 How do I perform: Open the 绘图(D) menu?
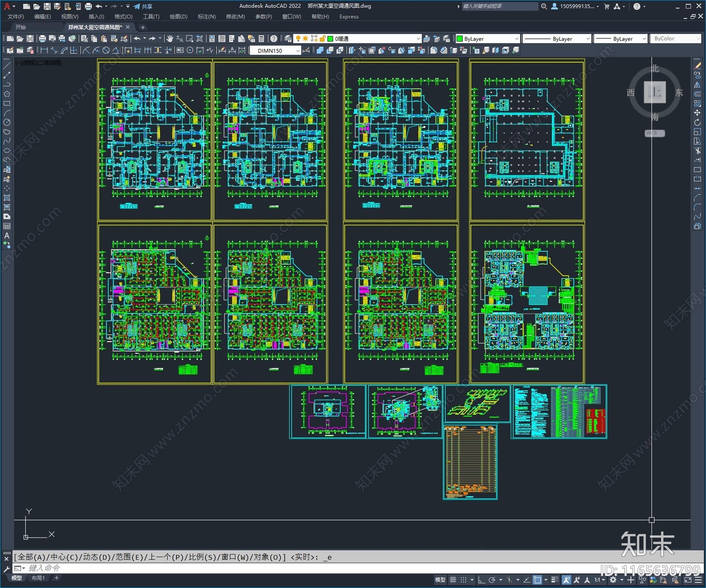click(178, 17)
